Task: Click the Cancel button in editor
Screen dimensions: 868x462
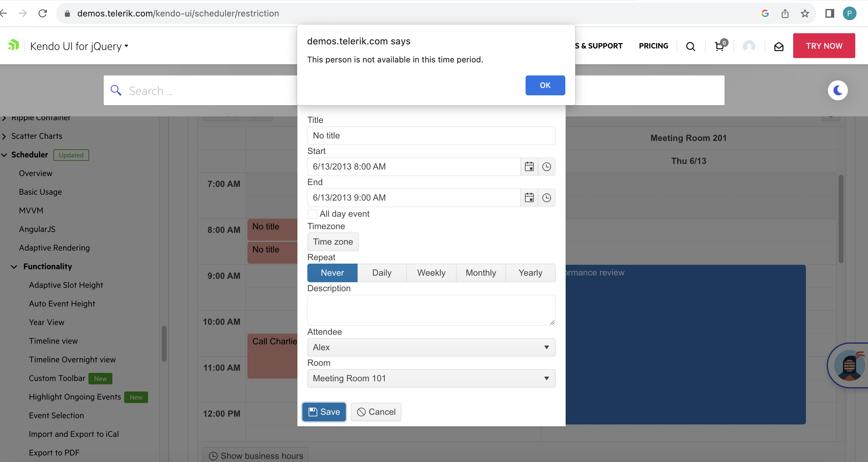Action: click(376, 411)
